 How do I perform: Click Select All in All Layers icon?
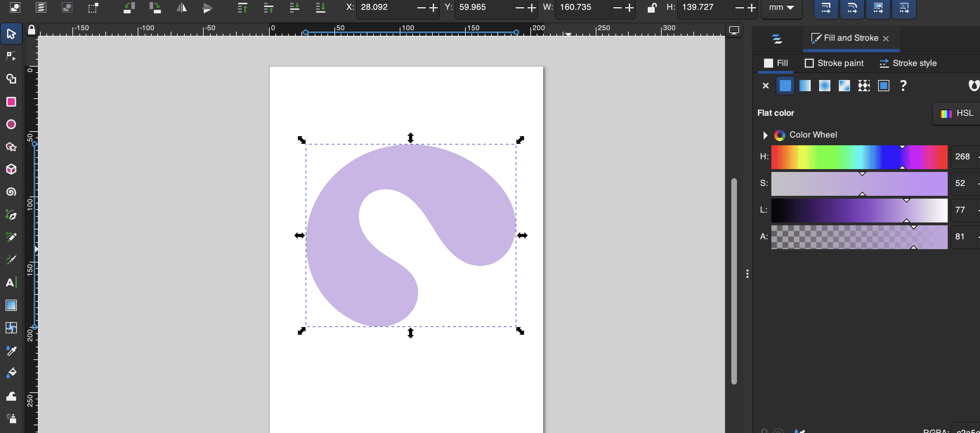[x=41, y=7]
